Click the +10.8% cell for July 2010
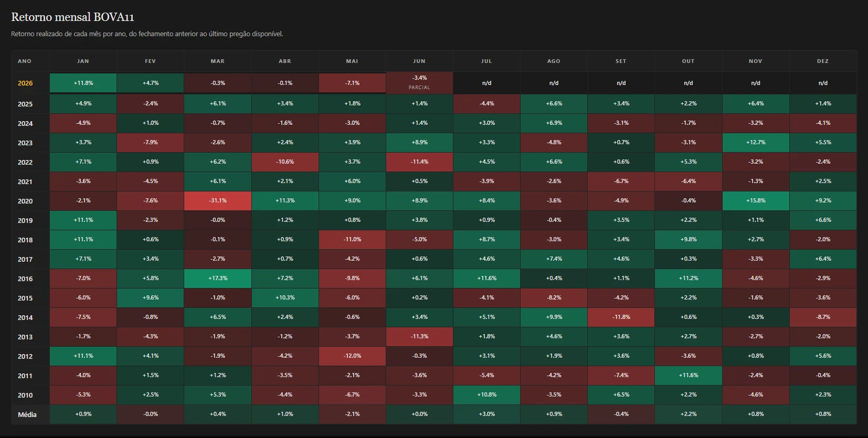The width and height of the screenshot is (868, 438). [x=486, y=394]
